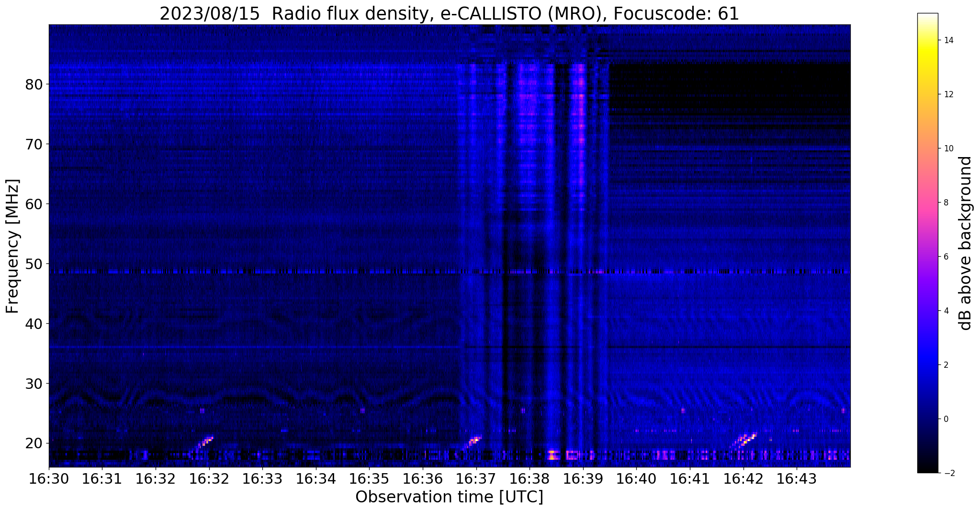Select the 16:33 time tick label

[262, 479]
